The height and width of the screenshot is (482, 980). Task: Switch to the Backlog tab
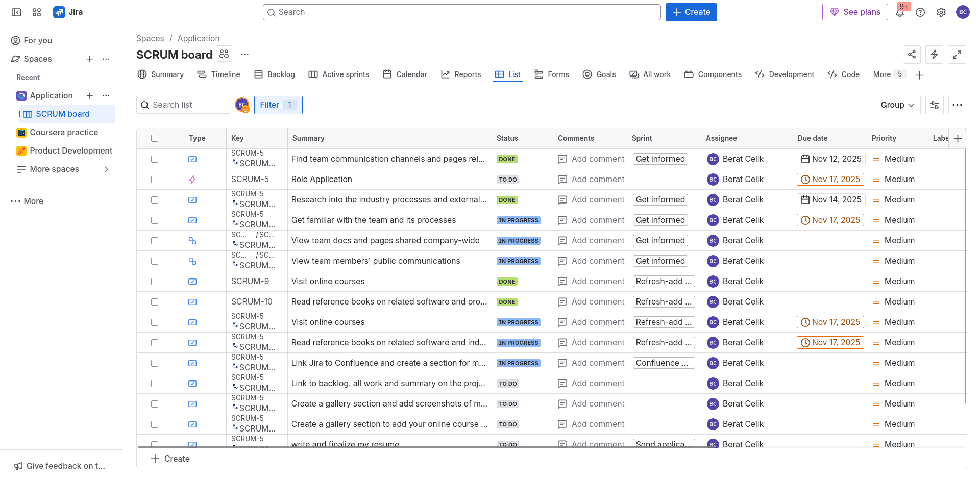pos(275,74)
